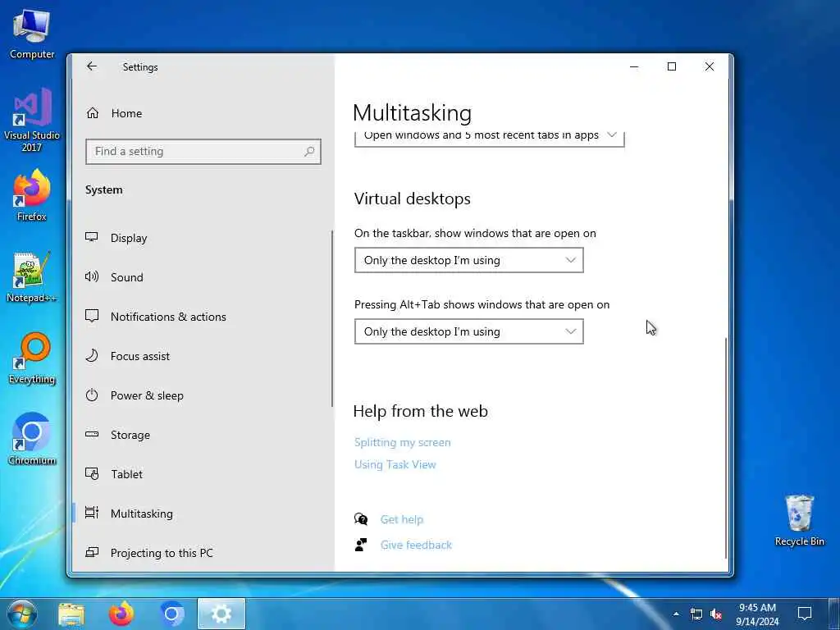Click the Storage drive icon
The width and height of the screenshot is (840, 630).
[92, 435]
